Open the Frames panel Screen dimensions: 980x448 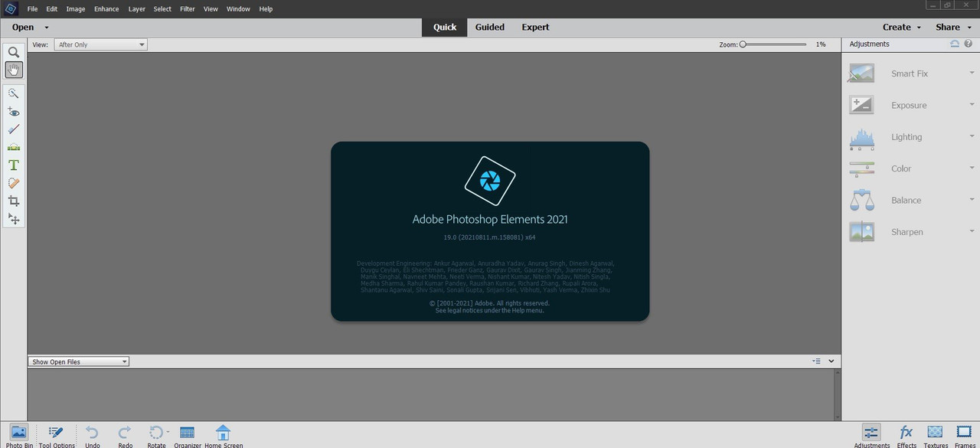coord(965,436)
